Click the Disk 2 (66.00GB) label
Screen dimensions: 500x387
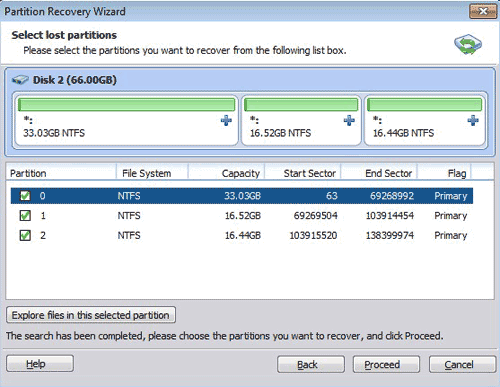coord(75,80)
